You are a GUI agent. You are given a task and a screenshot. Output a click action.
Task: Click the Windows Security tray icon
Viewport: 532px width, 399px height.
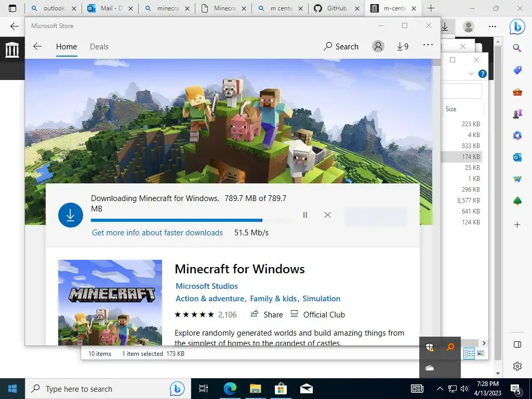(x=430, y=347)
